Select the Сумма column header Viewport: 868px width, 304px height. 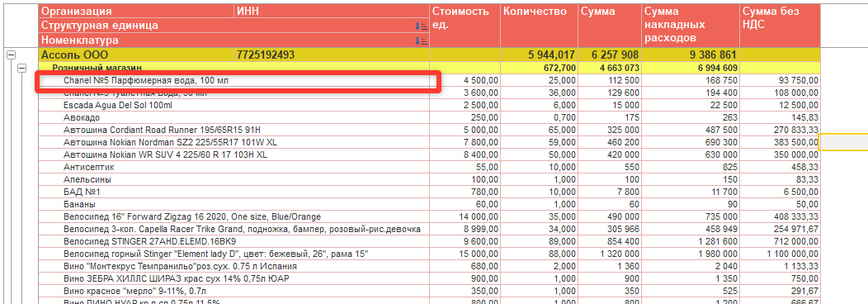click(610, 26)
